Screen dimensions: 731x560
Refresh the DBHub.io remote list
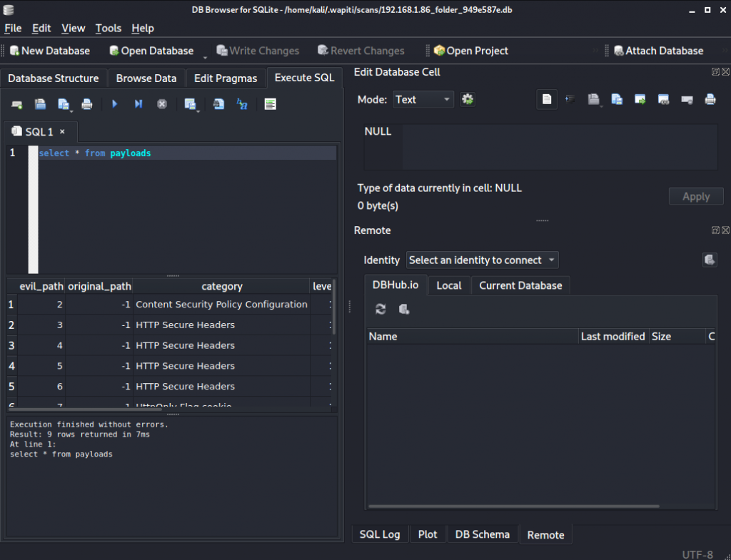[x=381, y=310]
